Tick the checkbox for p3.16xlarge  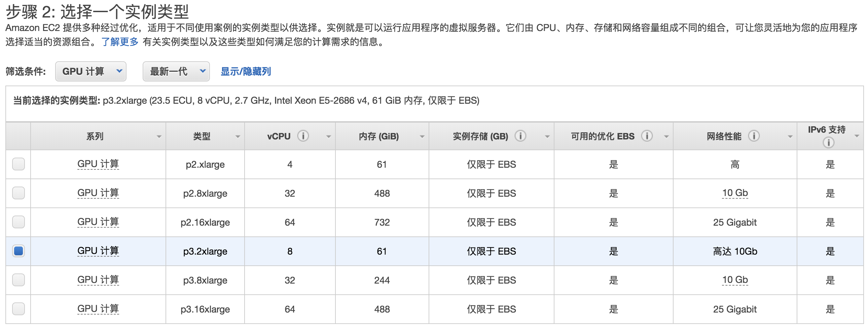tap(19, 309)
